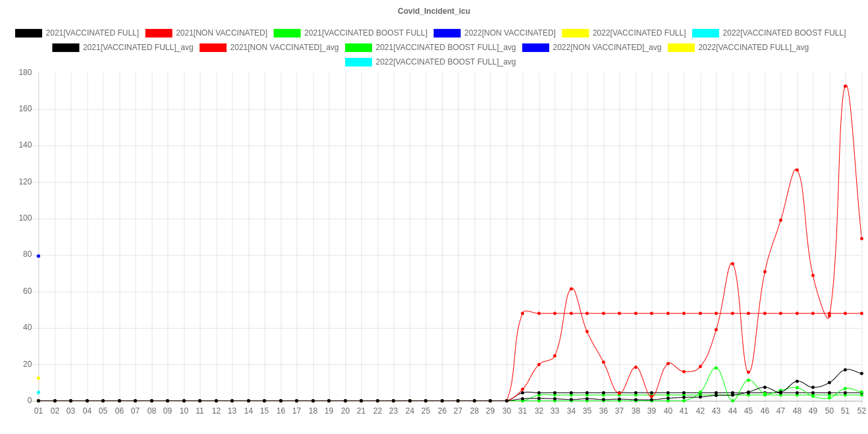Click the Covid_Incident_Icu chart title
The width and height of the screenshot is (868, 434).
pos(433,11)
